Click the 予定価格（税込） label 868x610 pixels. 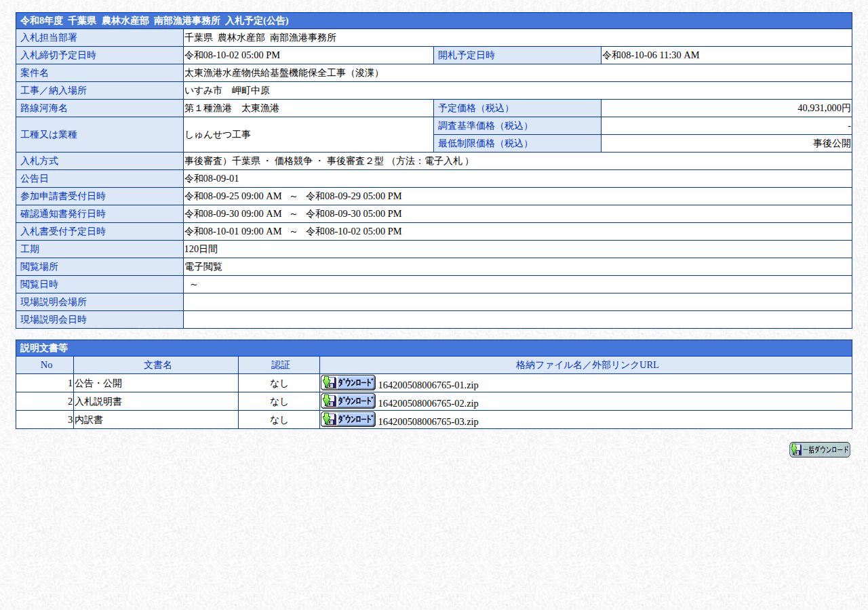(x=517, y=108)
